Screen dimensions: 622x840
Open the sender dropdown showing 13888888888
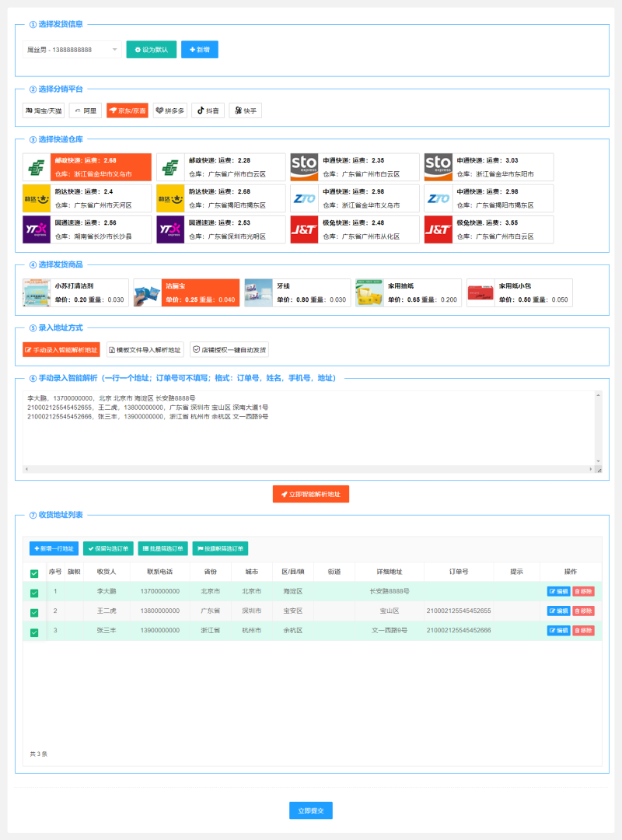click(x=72, y=50)
